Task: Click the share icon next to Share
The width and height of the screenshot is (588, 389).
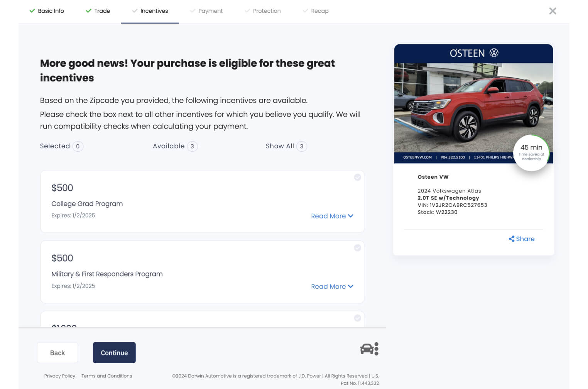Action: 511,239
